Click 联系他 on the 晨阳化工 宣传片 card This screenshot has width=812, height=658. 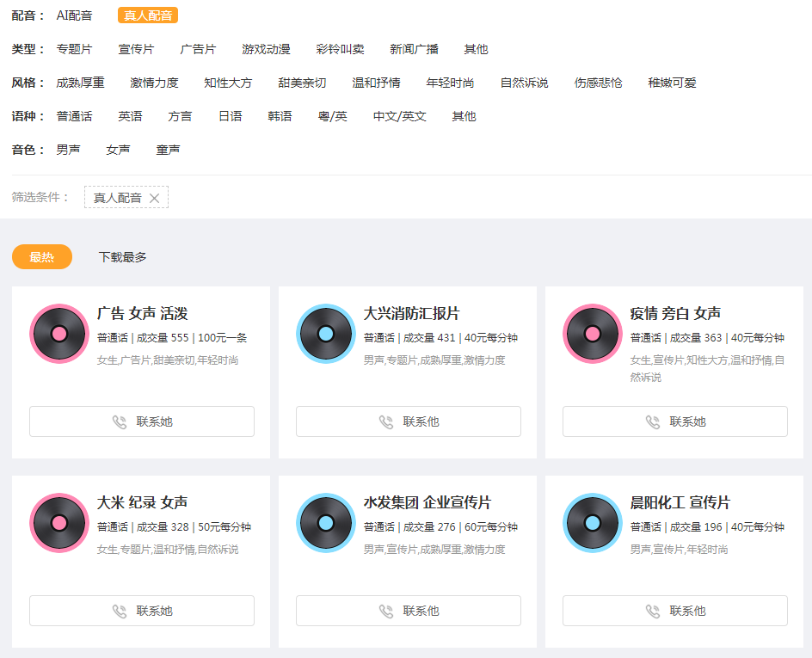point(675,611)
